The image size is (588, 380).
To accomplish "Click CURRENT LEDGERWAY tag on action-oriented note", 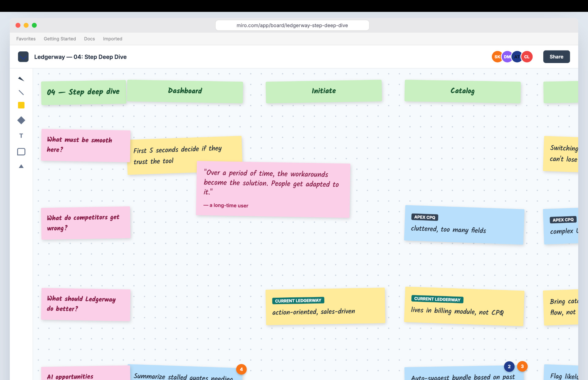I will pyautogui.click(x=298, y=301).
